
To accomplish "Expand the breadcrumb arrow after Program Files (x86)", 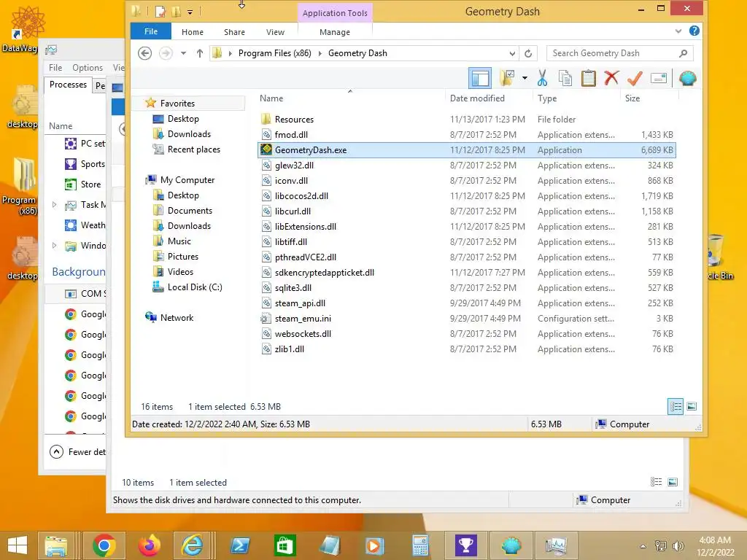I will click(x=320, y=53).
